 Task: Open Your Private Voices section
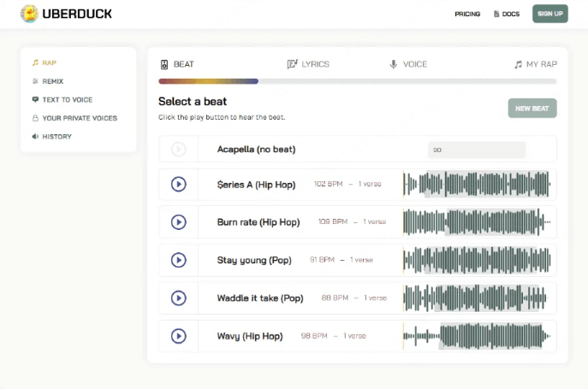click(x=79, y=118)
